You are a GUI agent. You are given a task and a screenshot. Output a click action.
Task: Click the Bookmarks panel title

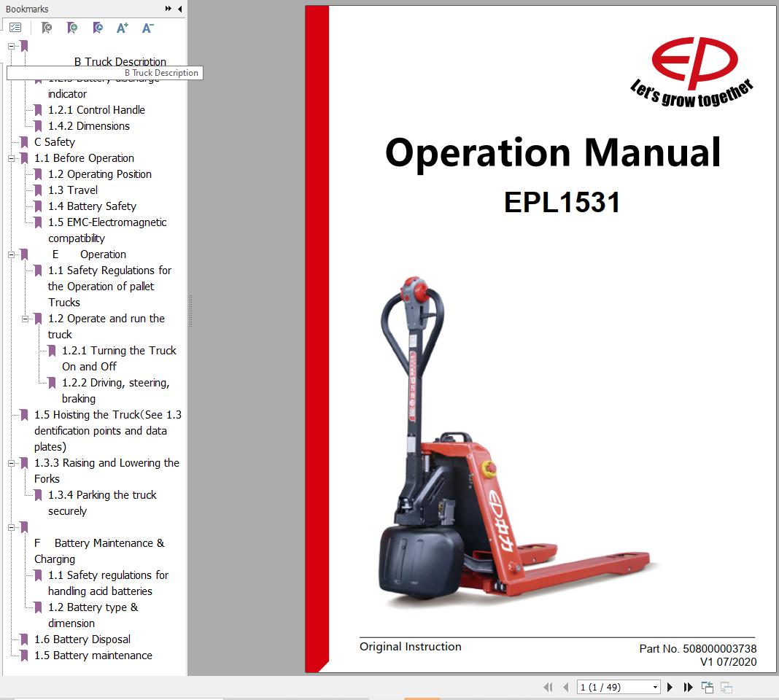(27, 9)
